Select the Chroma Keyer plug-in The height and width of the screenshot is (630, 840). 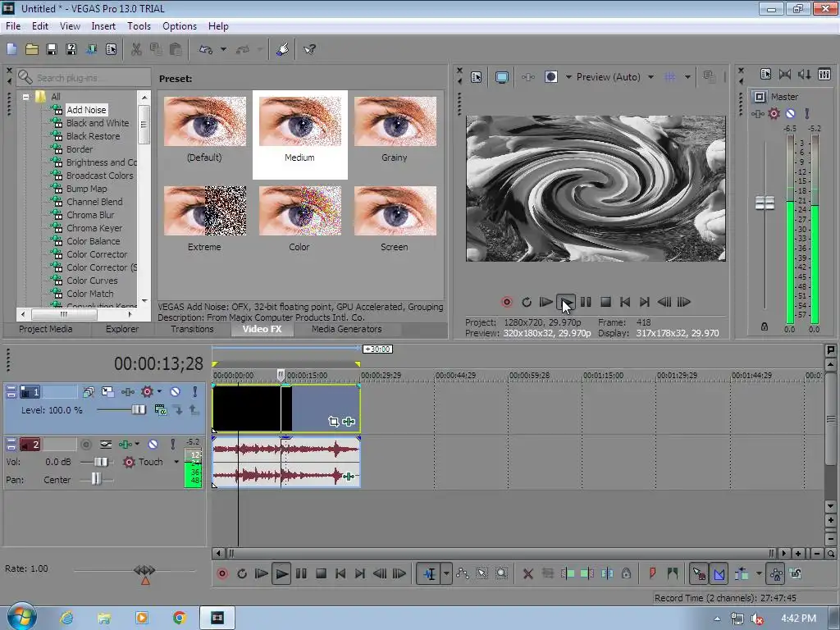[x=94, y=228]
